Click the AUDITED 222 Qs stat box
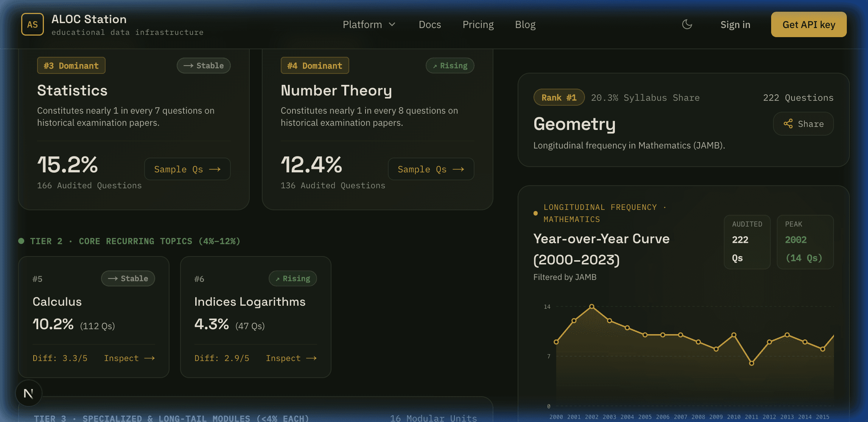The image size is (868, 422). pos(747,242)
